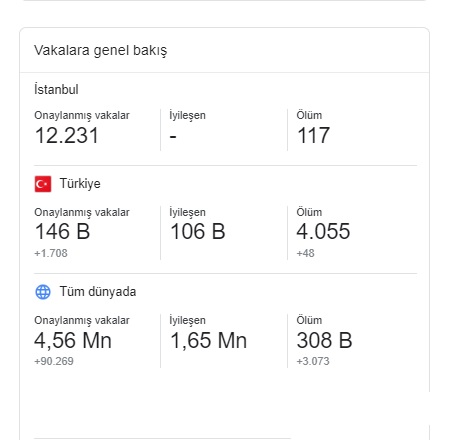The height and width of the screenshot is (440, 450).
Task: Select İstanbul confirmed cases value 12.231
Action: click(66, 135)
